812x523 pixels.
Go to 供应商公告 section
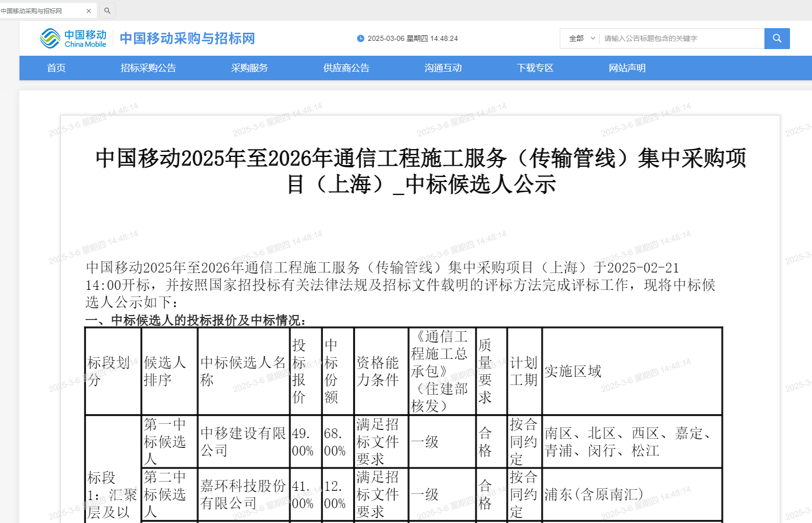(346, 68)
